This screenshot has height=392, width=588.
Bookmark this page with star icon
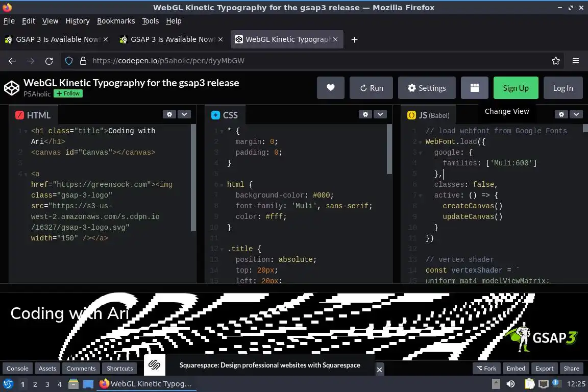coord(556,61)
